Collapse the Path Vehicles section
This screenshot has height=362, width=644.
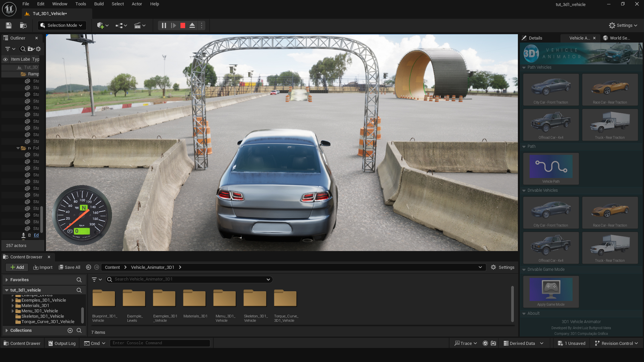coord(524,67)
